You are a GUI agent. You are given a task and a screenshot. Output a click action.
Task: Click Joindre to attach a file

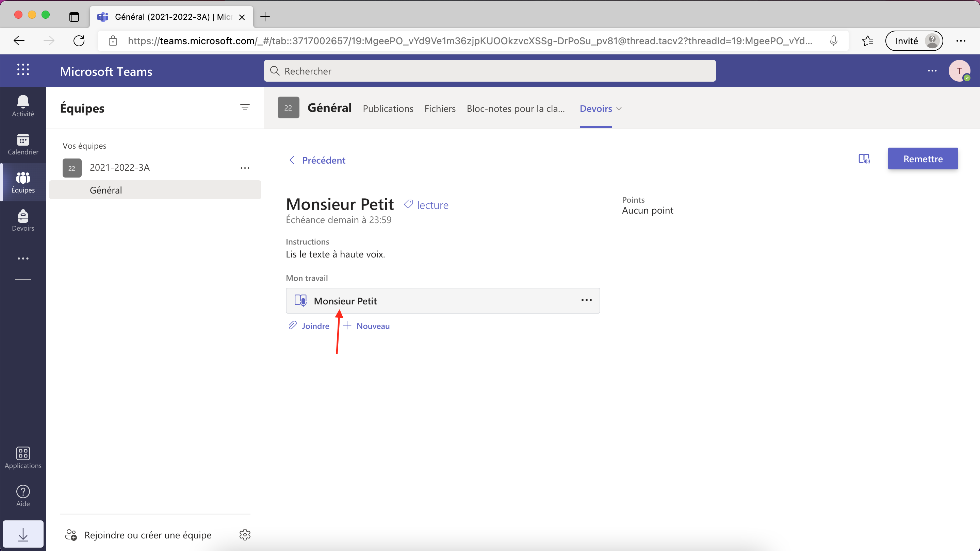click(309, 326)
